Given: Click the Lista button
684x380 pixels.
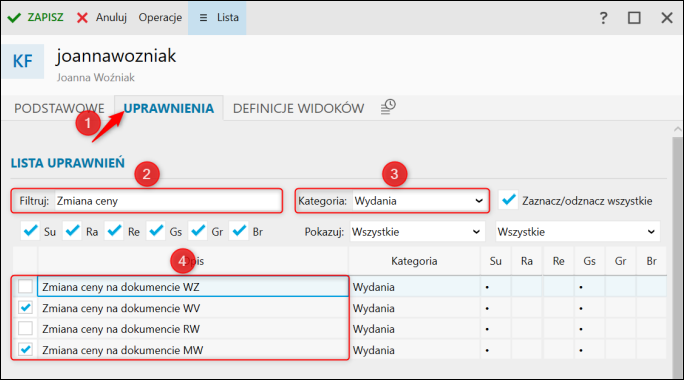Looking at the screenshot, I should (217, 17).
